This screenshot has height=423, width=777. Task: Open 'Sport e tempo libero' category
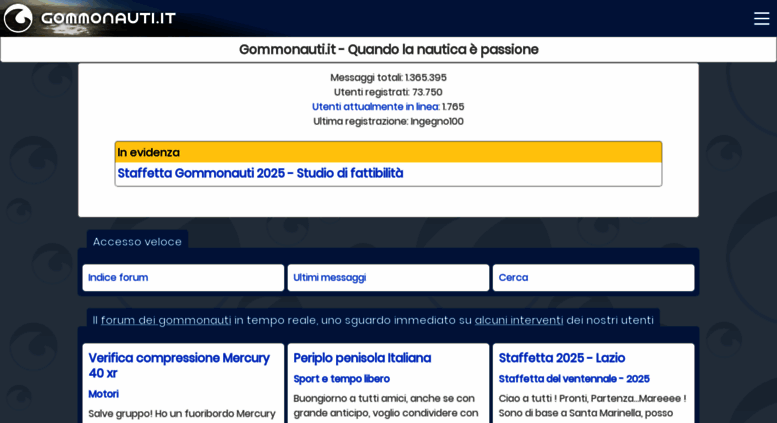[x=341, y=378]
